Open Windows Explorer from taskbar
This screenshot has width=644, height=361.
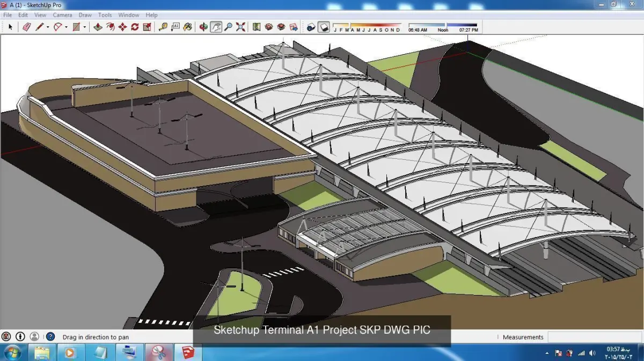(x=42, y=352)
